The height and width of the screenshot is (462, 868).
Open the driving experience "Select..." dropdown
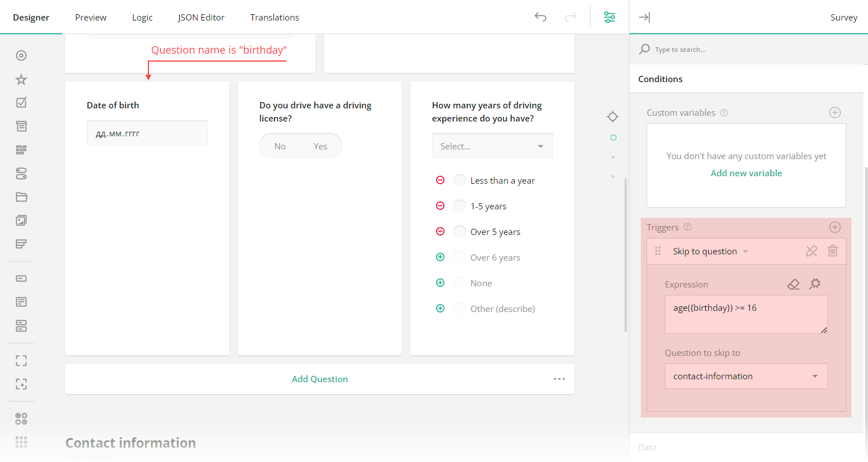pos(492,145)
